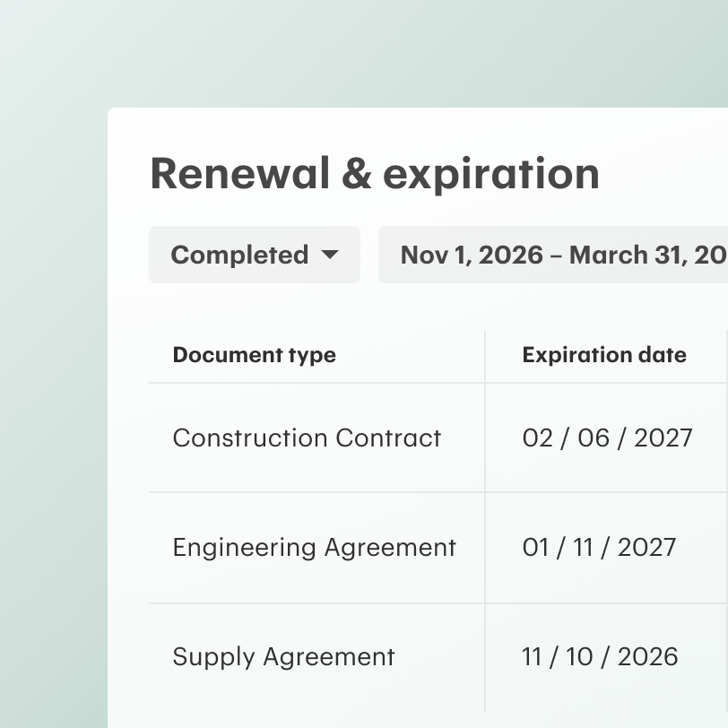Viewport: 728px width, 728px height.
Task: Open the Engineering Agreement row
Action: (438, 548)
